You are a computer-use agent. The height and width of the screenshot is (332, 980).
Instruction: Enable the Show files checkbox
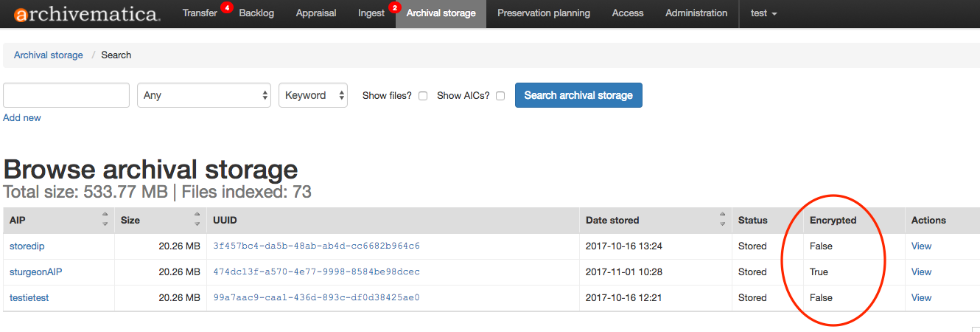point(423,96)
